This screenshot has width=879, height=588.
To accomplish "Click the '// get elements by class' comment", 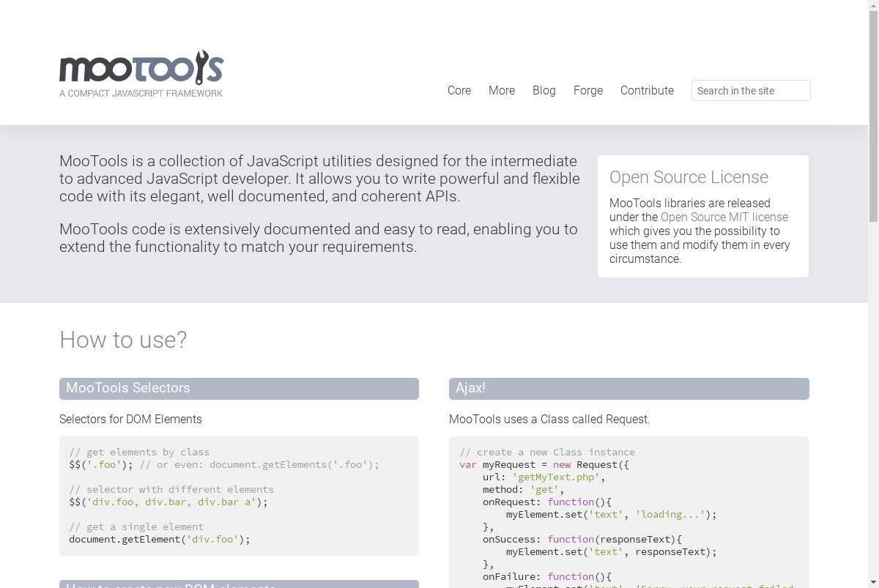I will [139, 453].
